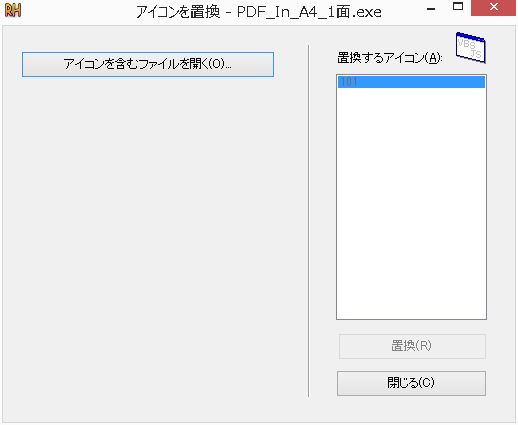
Task: Click the PDF_In_A4_1面.exe filename in the title
Action: tap(309, 12)
